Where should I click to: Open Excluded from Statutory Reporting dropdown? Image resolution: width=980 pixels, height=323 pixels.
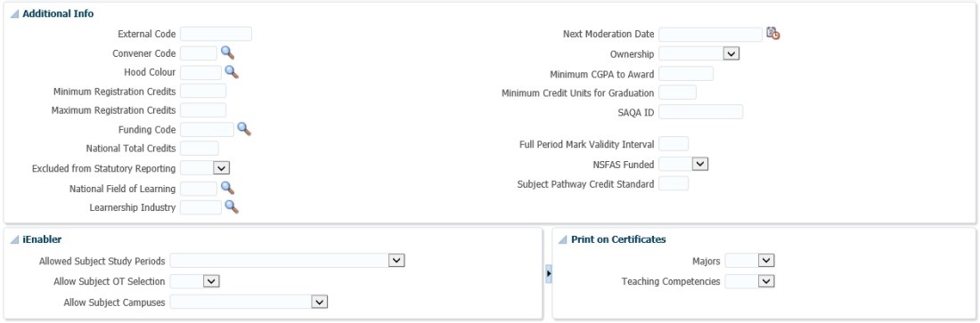[x=222, y=167]
